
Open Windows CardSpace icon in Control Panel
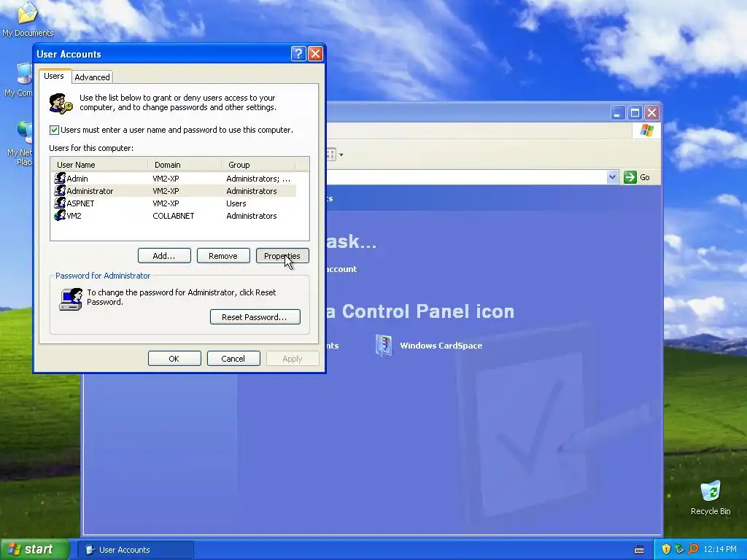[x=384, y=345]
